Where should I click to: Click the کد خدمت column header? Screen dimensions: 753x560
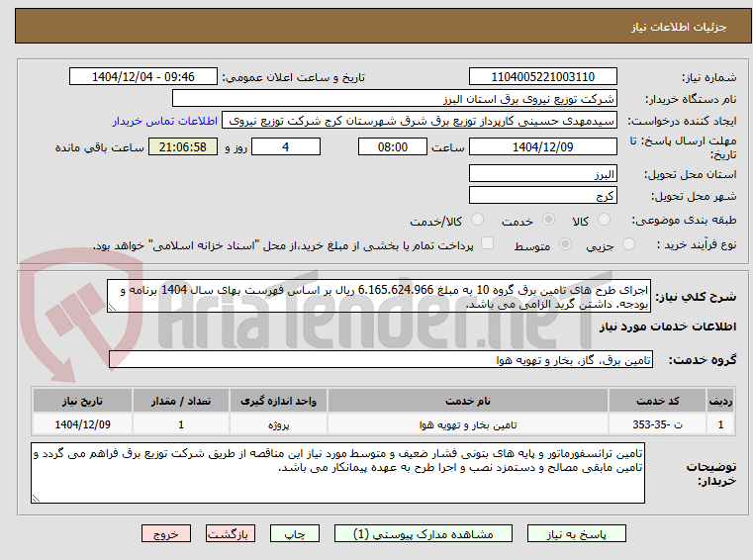(x=657, y=401)
